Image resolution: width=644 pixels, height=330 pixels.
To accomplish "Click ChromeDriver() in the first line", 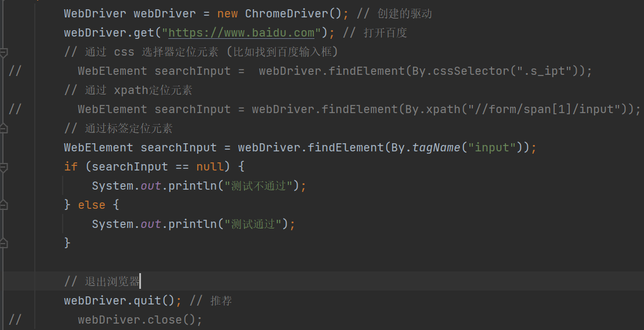I will coord(293,13).
